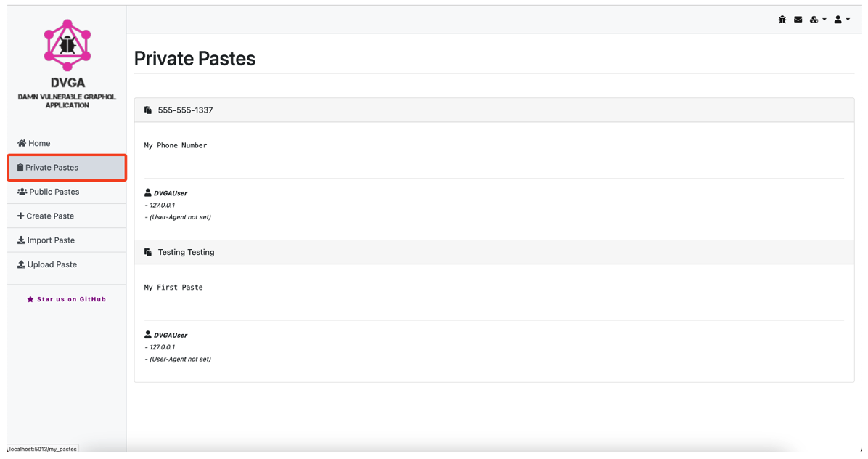Click the DVGA logo image

tap(67, 45)
